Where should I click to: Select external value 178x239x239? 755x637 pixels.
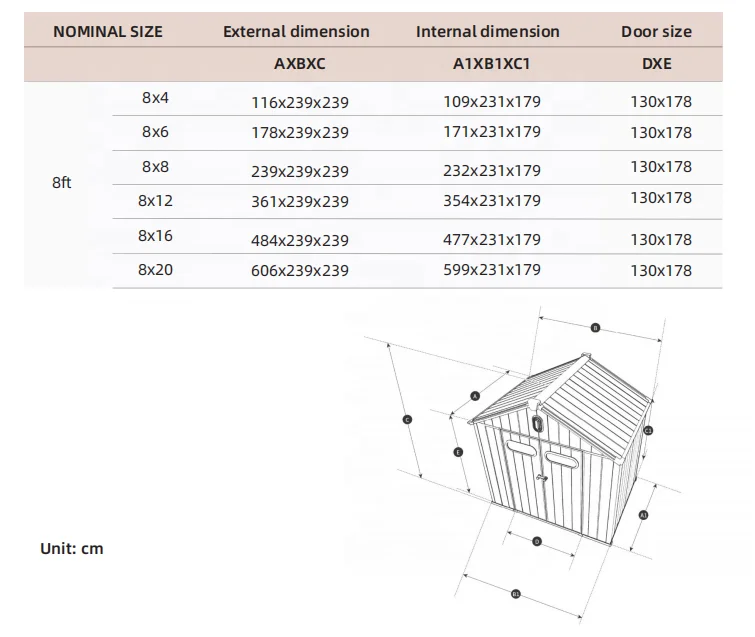(299, 132)
